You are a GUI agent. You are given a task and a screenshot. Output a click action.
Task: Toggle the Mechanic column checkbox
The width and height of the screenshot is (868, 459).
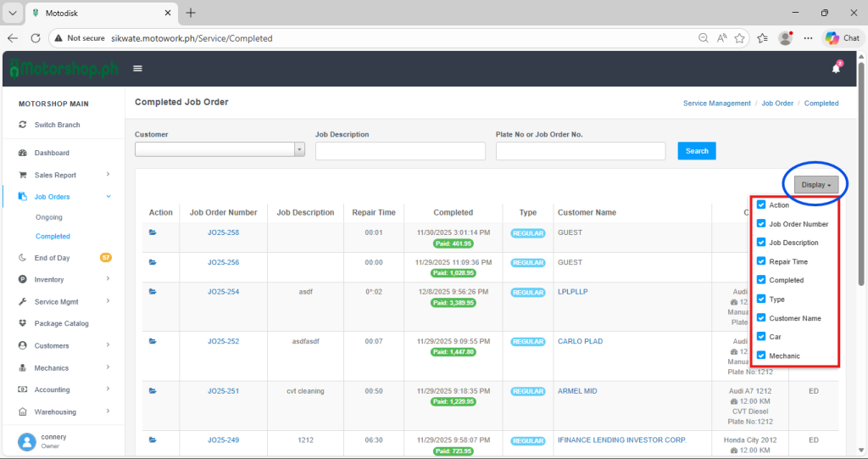point(761,355)
